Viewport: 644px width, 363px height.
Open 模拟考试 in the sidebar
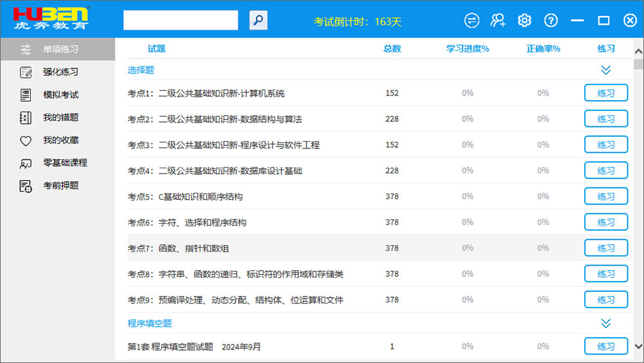61,95
